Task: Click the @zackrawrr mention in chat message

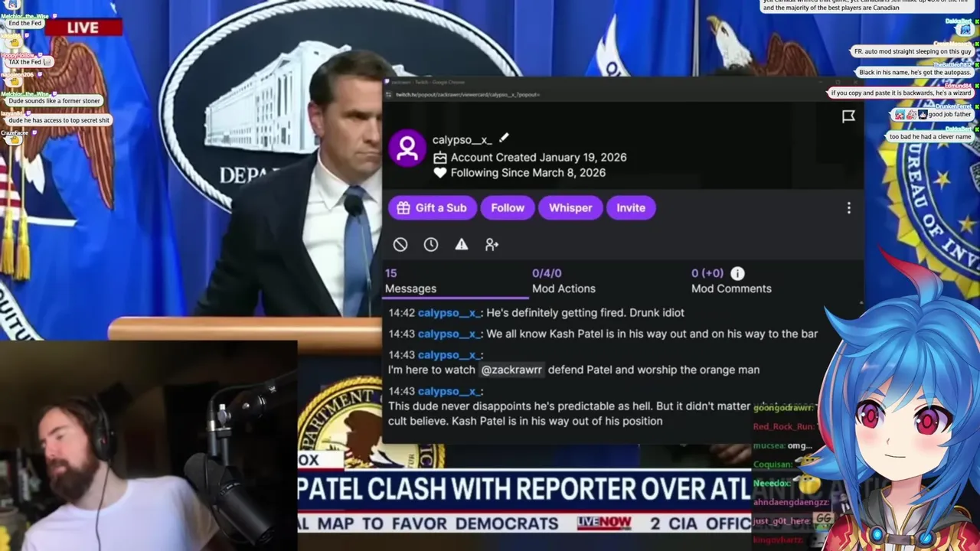Action: click(511, 370)
